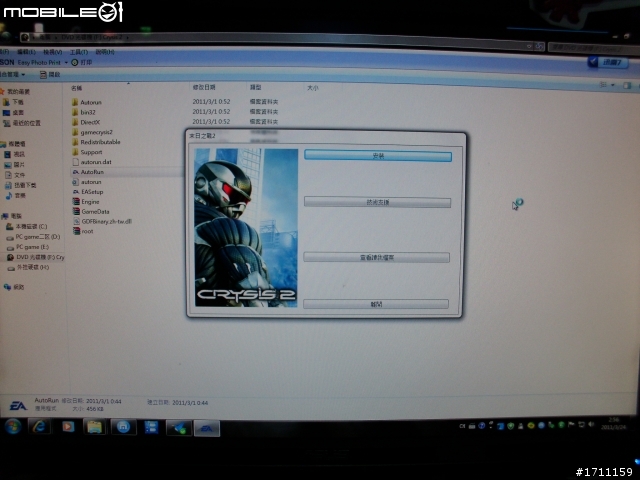The image size is (640, 480).
Task: Select the lowercase autorun settings file
Action: pos(87,182)
